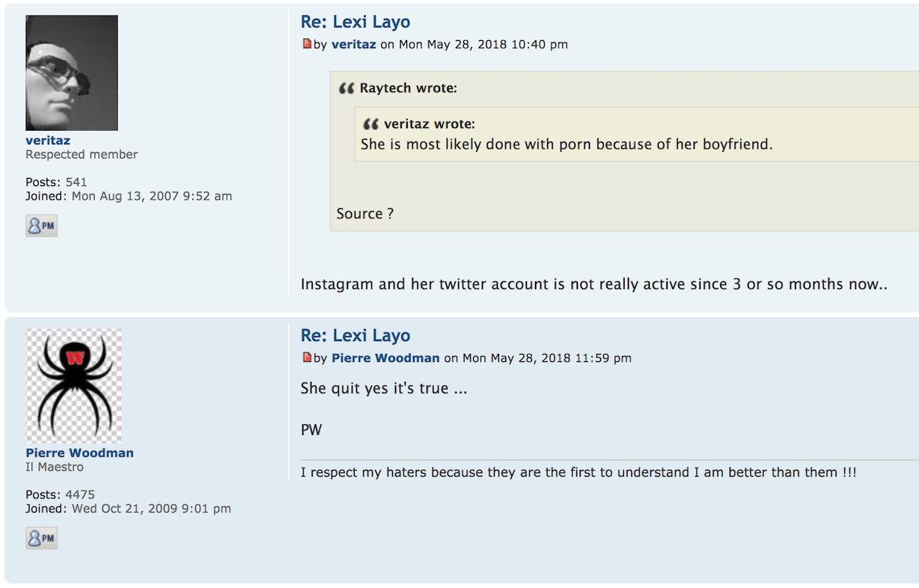Click the 'Instagram and her twitter account' reply text
919x588 pixels.
594,284
